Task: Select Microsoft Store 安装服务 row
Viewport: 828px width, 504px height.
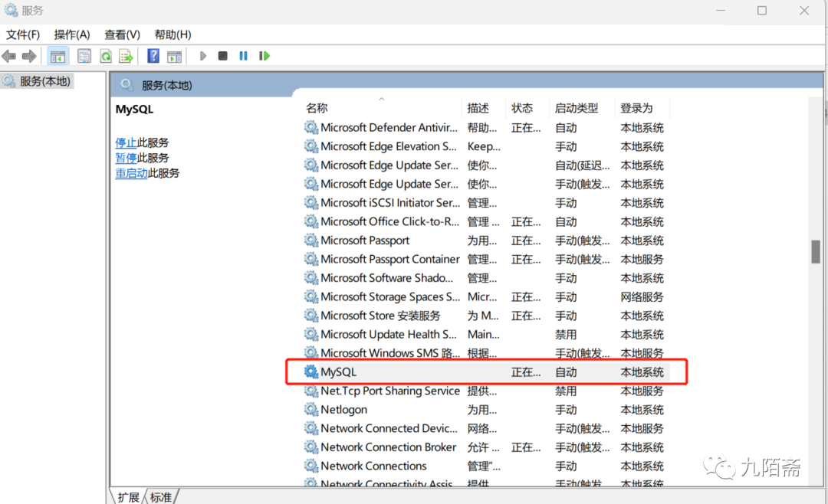Action: pyautogui.click(x=486, y=316)
